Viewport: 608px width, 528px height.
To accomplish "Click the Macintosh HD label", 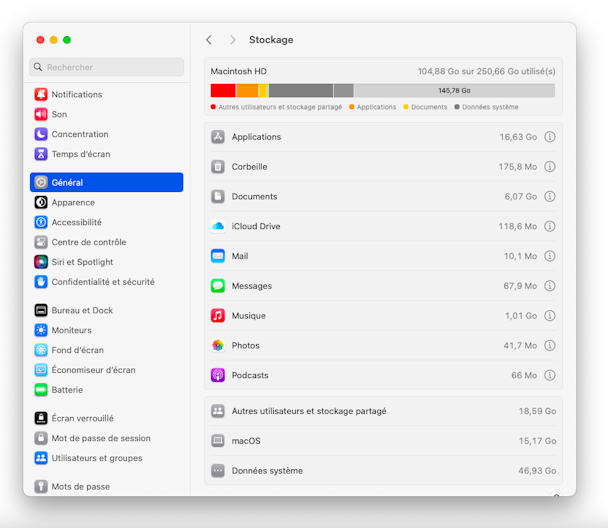I will coord(238,71).
